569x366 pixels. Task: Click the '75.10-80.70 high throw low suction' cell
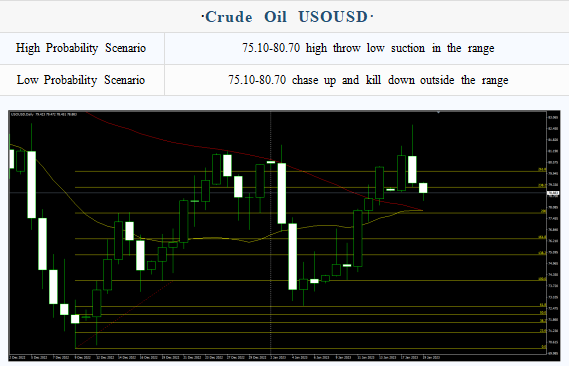[x=367, y=48]
